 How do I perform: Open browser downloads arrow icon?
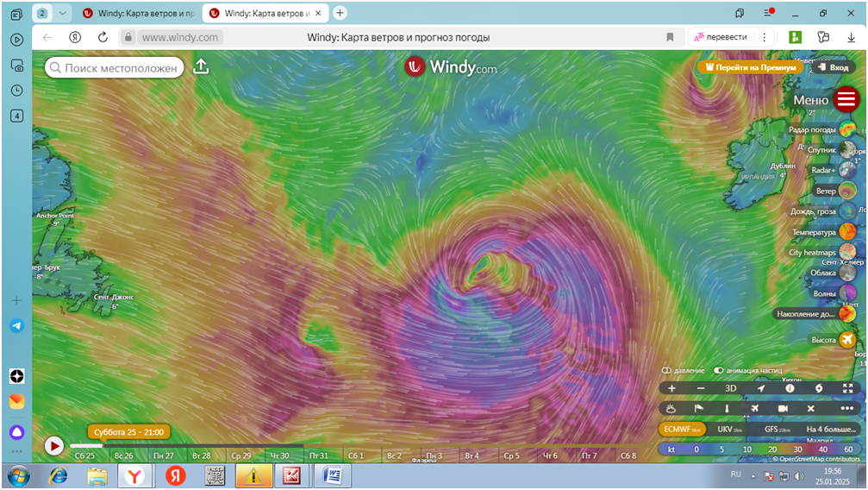pyautogui.click(x=851, y=37)
